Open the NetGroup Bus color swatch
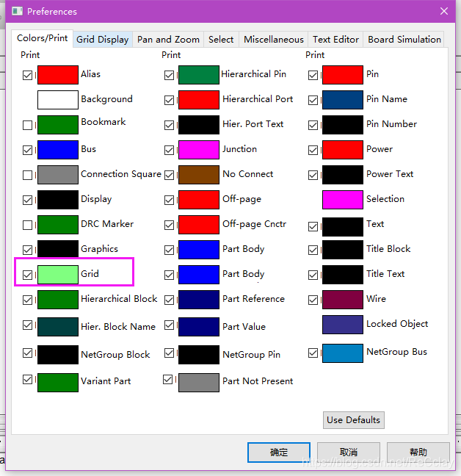 tap(343, 353)
